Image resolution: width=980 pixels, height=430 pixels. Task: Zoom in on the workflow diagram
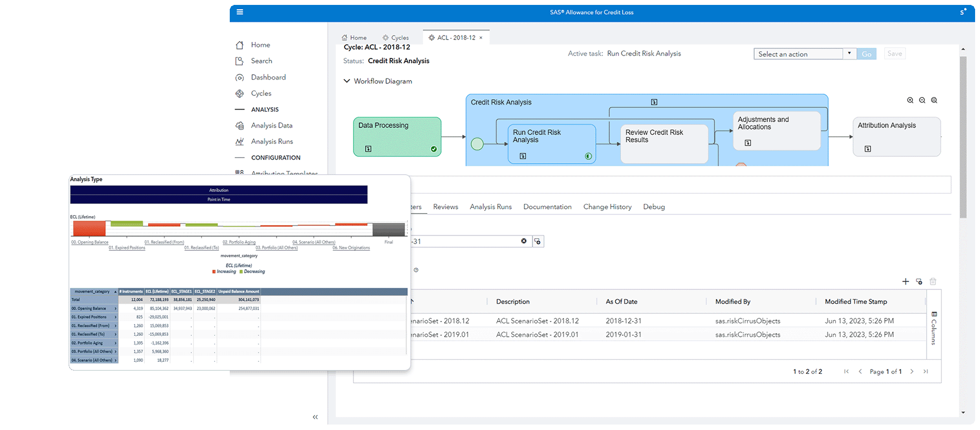[910, 100]
